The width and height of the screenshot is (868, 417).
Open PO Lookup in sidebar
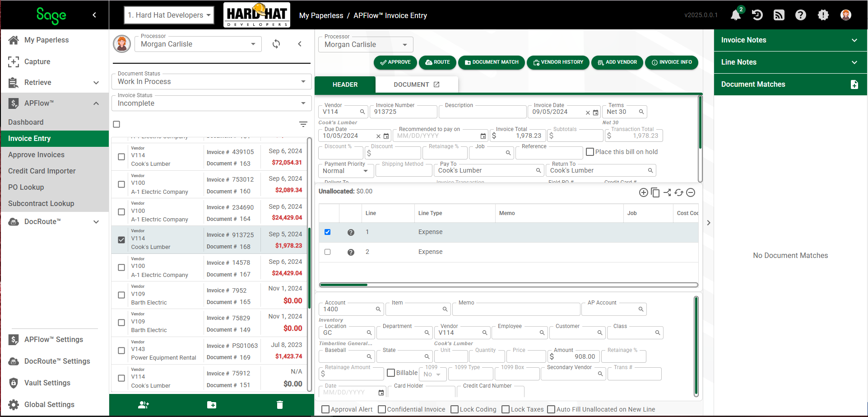coord(26,187)
